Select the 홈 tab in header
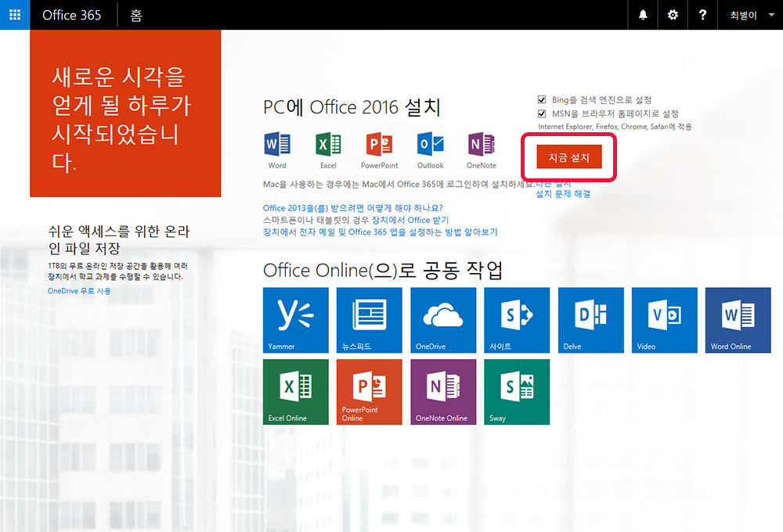Image resolution: width=783 pixels, height=532 pixels. coord(135,16)
